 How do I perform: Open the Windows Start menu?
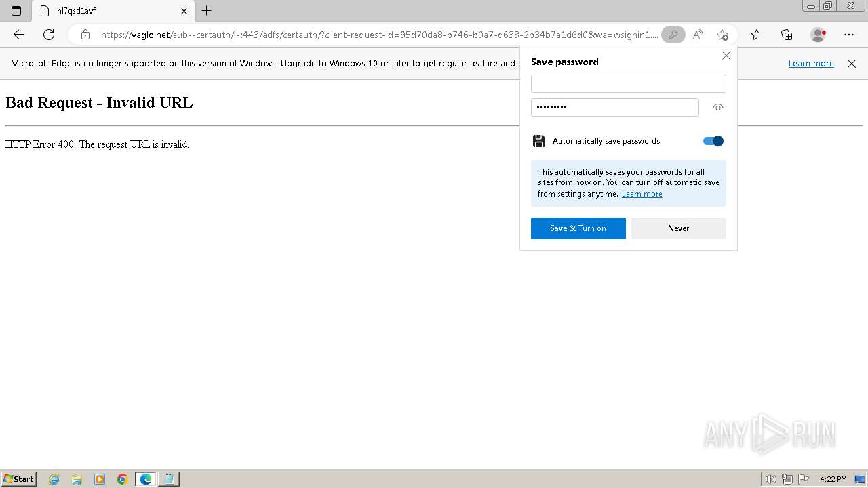click(19, 479)
